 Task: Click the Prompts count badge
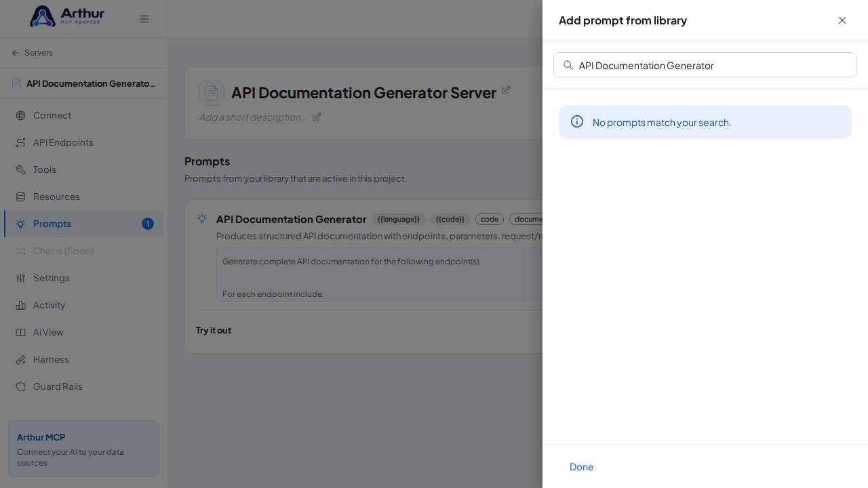click(148, 224)
